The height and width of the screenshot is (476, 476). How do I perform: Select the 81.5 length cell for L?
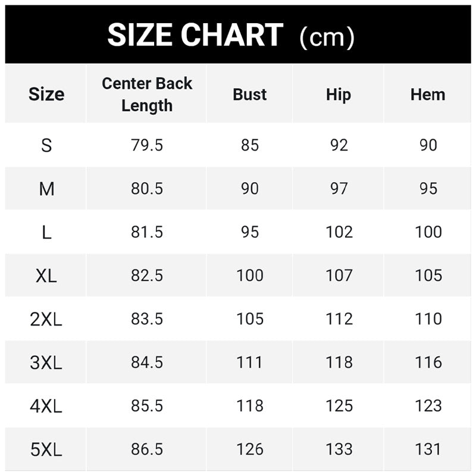coord(147,232)
